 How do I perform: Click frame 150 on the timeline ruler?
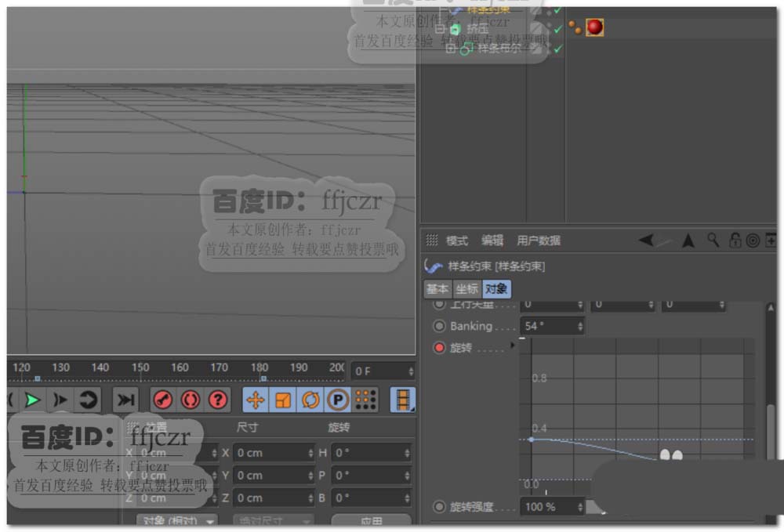140,367
